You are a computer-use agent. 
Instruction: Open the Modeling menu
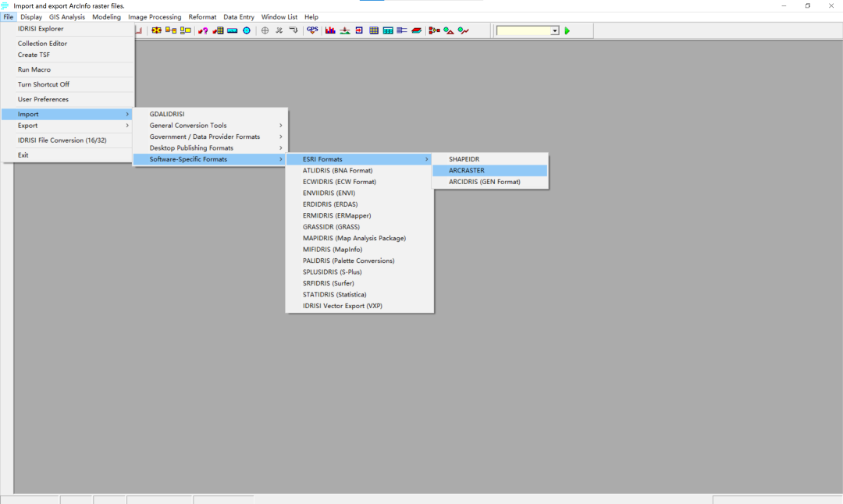[106, 17]
